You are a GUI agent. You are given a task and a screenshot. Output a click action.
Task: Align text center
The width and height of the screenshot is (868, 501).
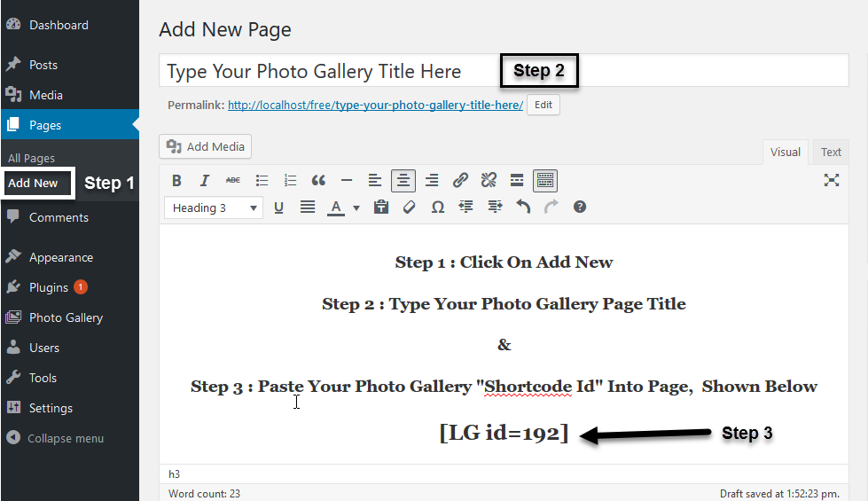(x=403, y=181)
